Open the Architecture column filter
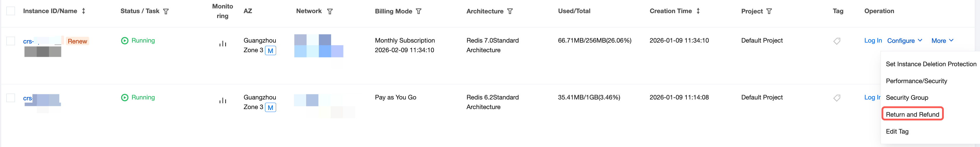This screenshot has width=980, height=147. [510, 11]
